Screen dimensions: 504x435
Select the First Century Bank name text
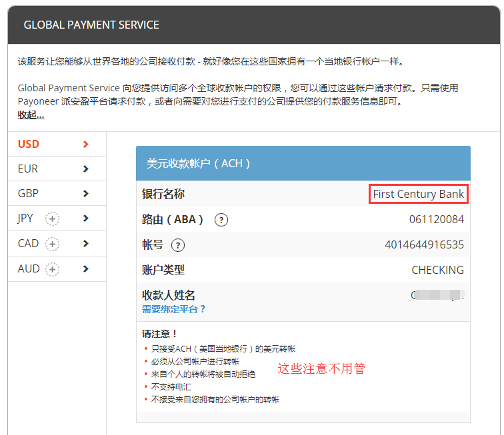click(418, 194)
